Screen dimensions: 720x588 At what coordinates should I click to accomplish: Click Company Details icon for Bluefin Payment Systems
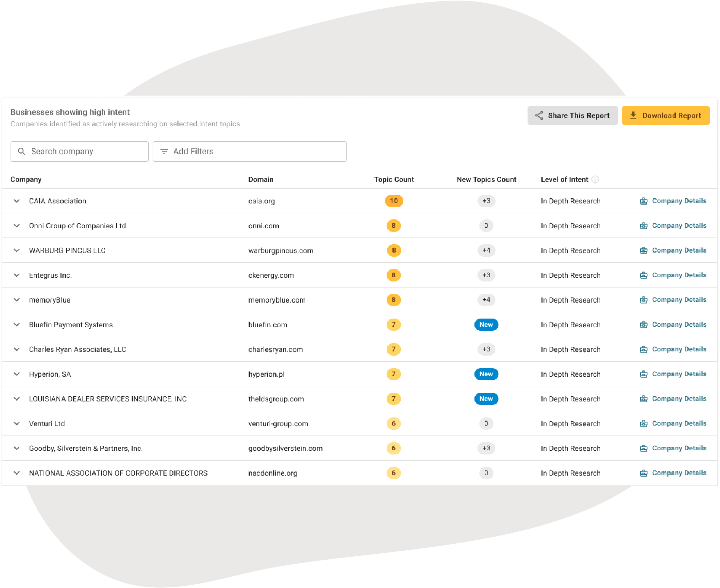point(643,325)
